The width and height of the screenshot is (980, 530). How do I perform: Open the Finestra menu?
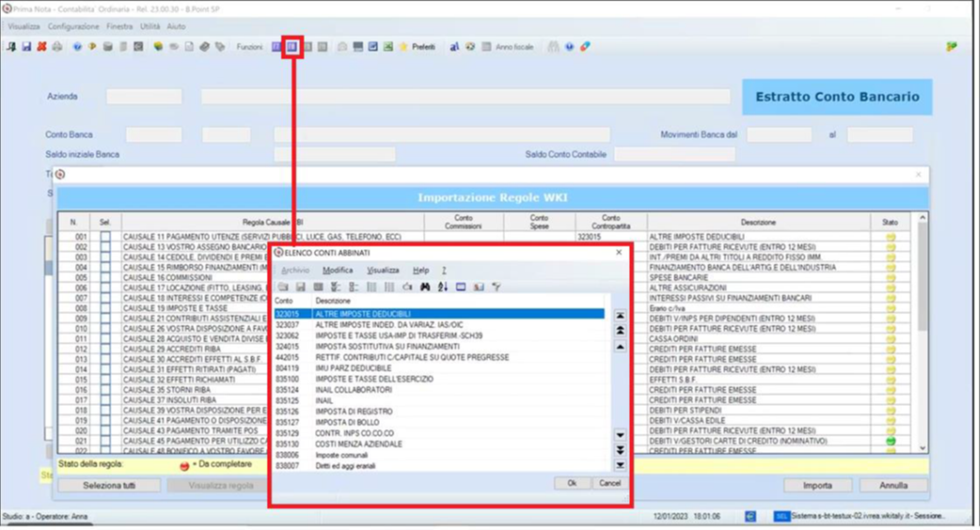(119, 26)
